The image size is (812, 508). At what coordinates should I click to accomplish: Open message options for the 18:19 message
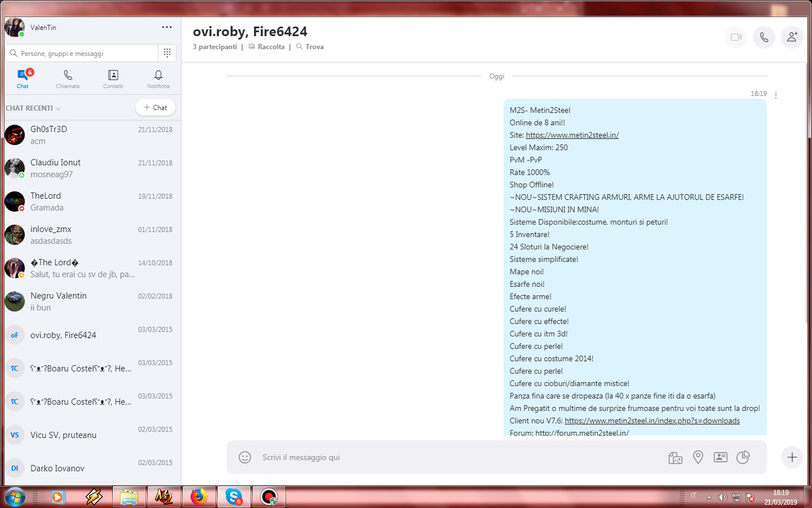[x=776, y=95]
